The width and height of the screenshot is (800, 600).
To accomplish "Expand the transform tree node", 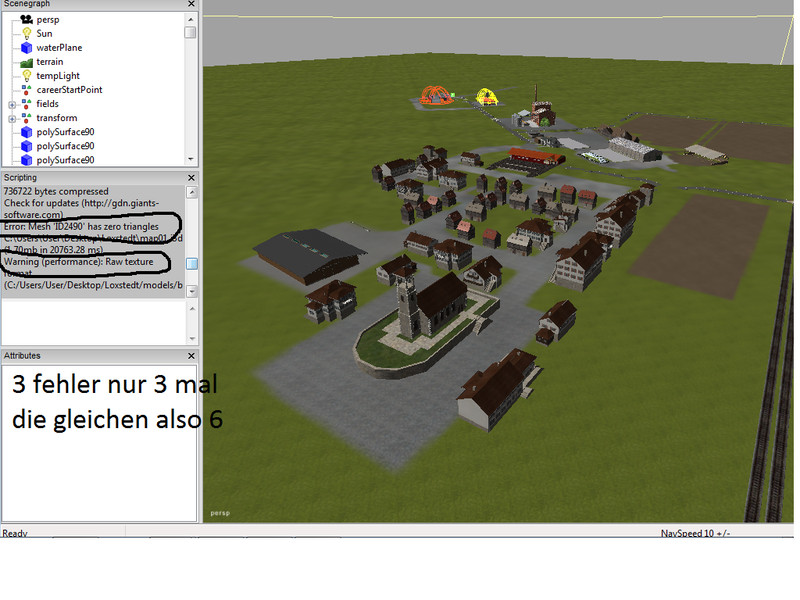I will click(12, 118).
